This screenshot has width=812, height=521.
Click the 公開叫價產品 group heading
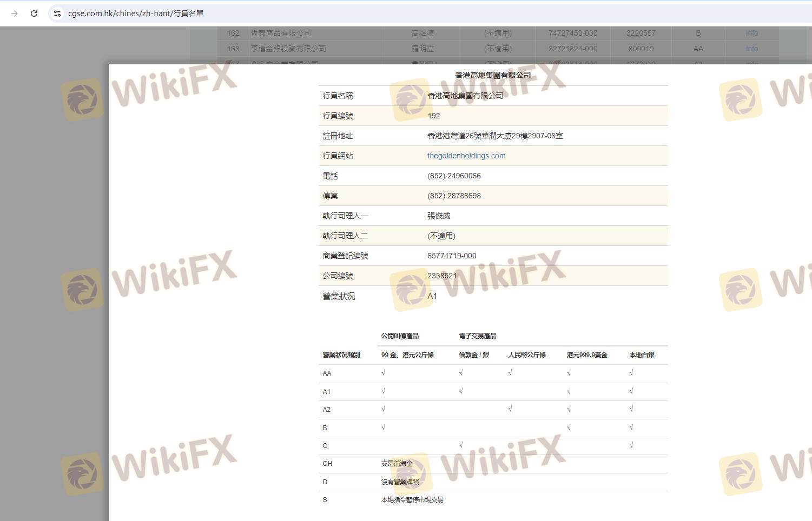point(400,336)
